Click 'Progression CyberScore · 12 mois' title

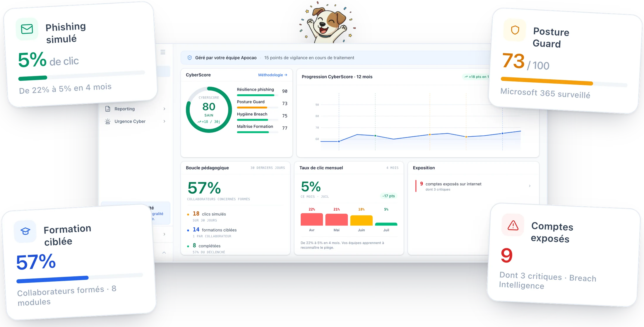tap(337, 77)
